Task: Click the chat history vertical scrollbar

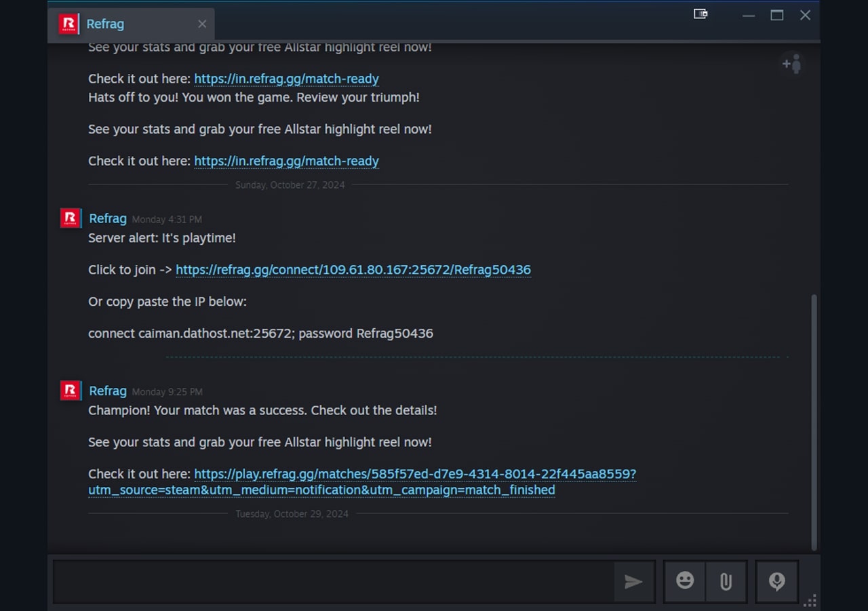Action: 814,420
